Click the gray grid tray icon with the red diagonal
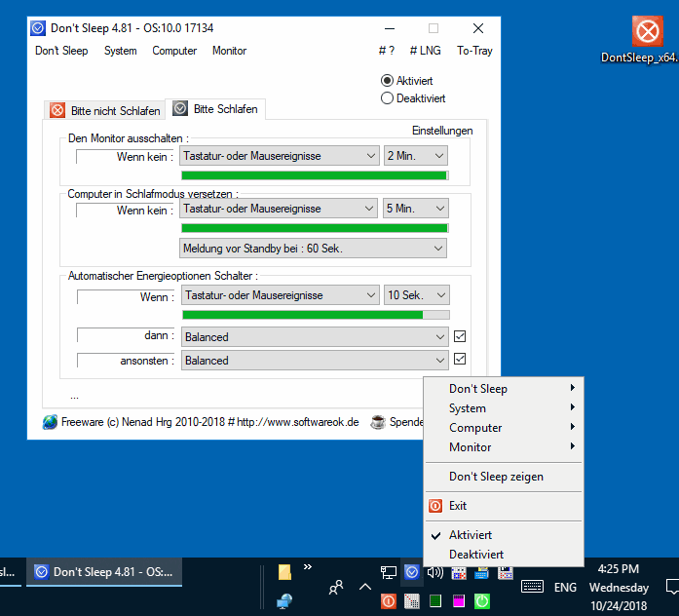 coord(411,601)
